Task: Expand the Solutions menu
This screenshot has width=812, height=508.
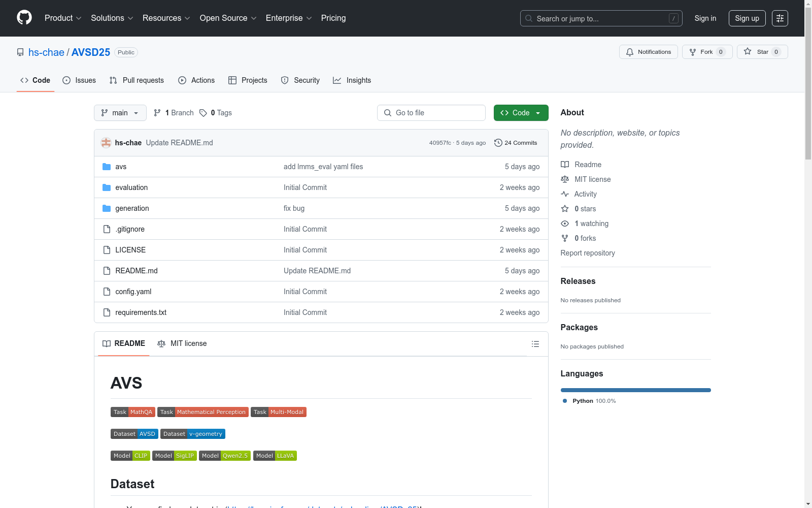Action: (x=112, y=18)
